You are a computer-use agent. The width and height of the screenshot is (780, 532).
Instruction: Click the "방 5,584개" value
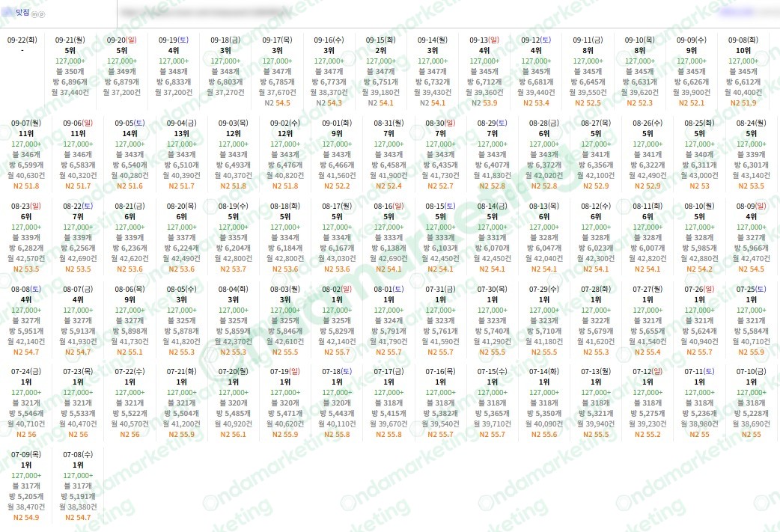pyautogui.click(x=751, y=331)
